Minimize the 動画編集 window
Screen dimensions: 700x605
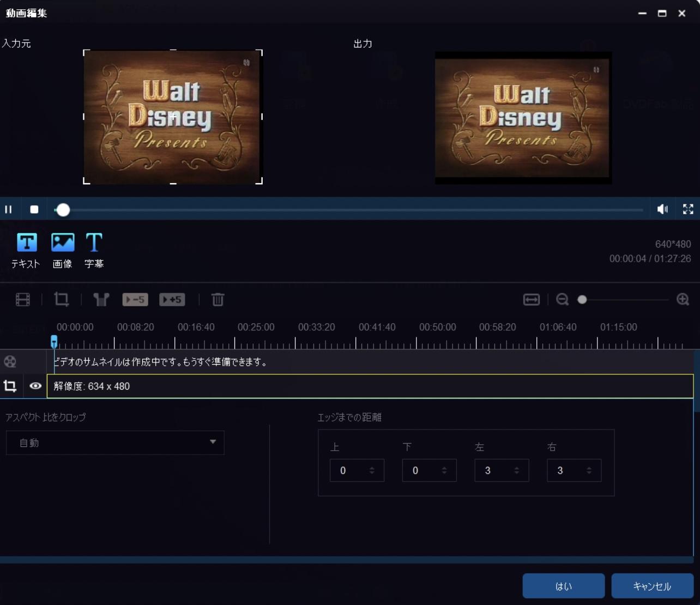tap(642, 13)
